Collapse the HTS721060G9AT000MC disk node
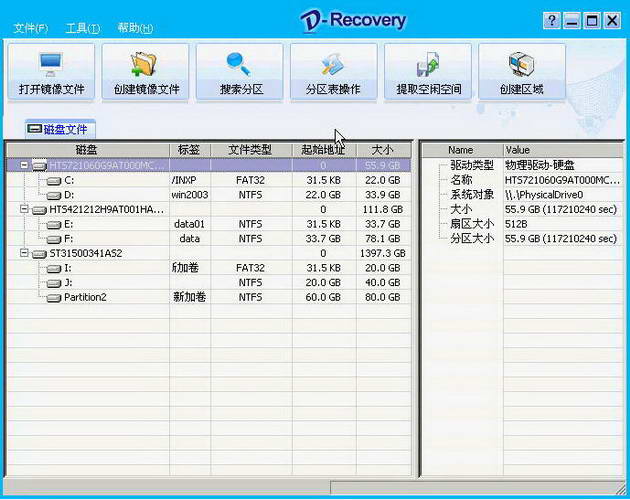This screenshot has height=500, width=630. pos(24,165)
